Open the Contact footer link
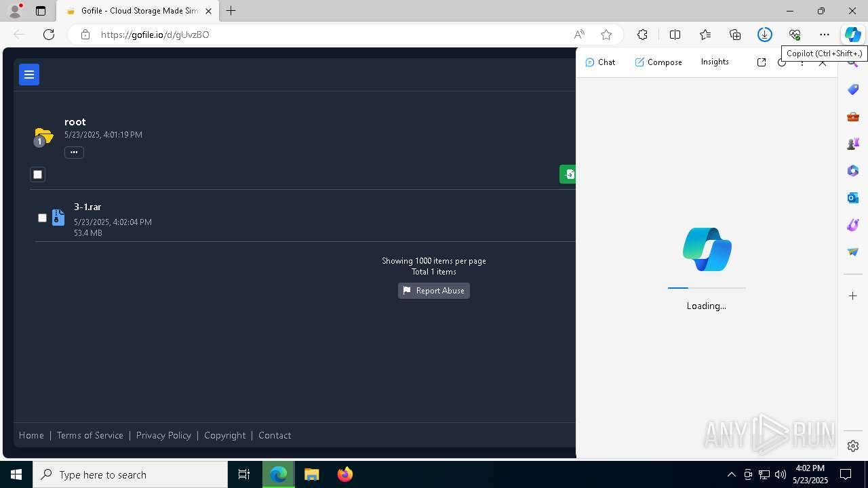 pyautogui.click(x=275, y=435)
